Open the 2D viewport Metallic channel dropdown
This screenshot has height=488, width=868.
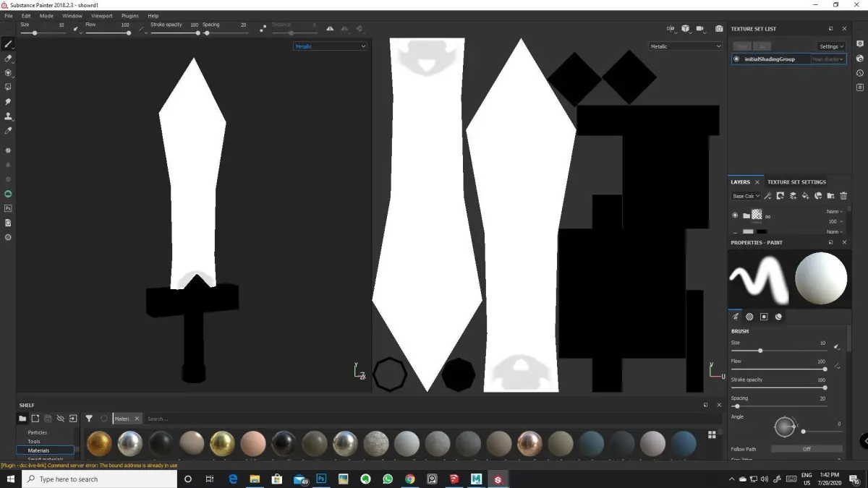[x=685, y=46]
